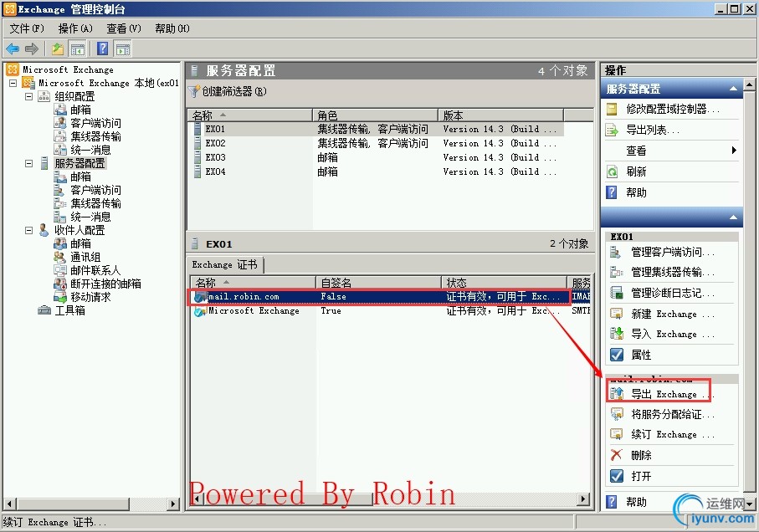The height and width of the screenshot is (532, 759).
Task: Click 打开 action with checkmark icon
Action: [641, 477]
